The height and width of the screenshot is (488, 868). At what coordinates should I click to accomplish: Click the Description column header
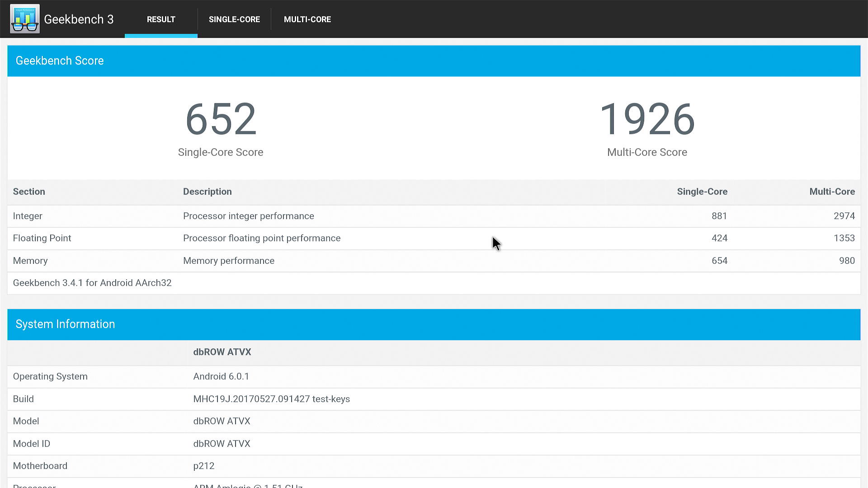point(208,192)
